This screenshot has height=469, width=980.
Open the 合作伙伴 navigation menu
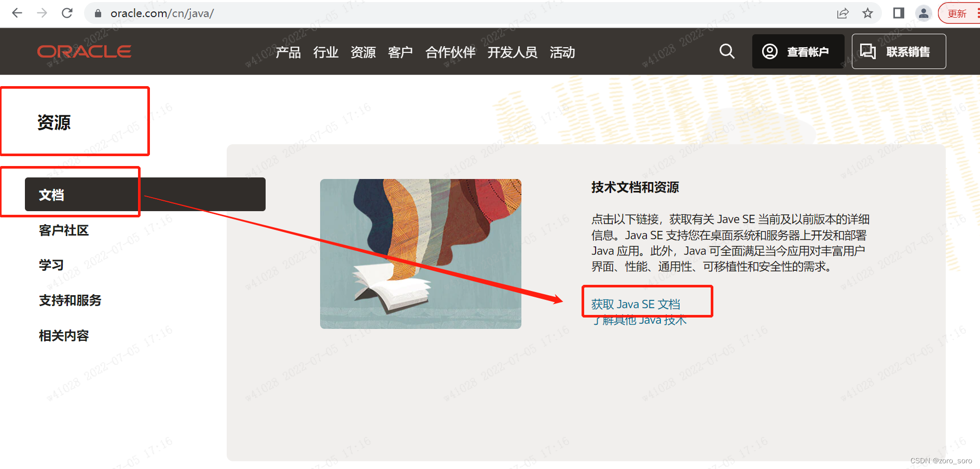tap(450, 52)
